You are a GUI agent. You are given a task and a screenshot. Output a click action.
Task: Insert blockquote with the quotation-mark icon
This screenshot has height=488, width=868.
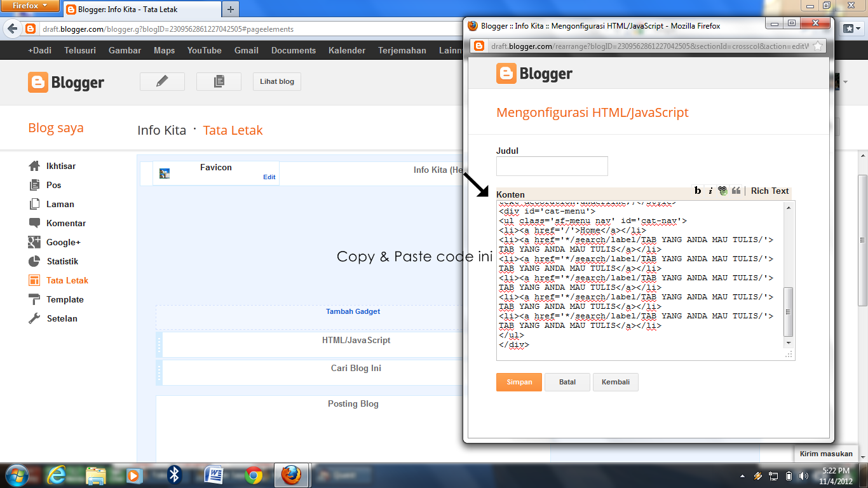(736, 191)
